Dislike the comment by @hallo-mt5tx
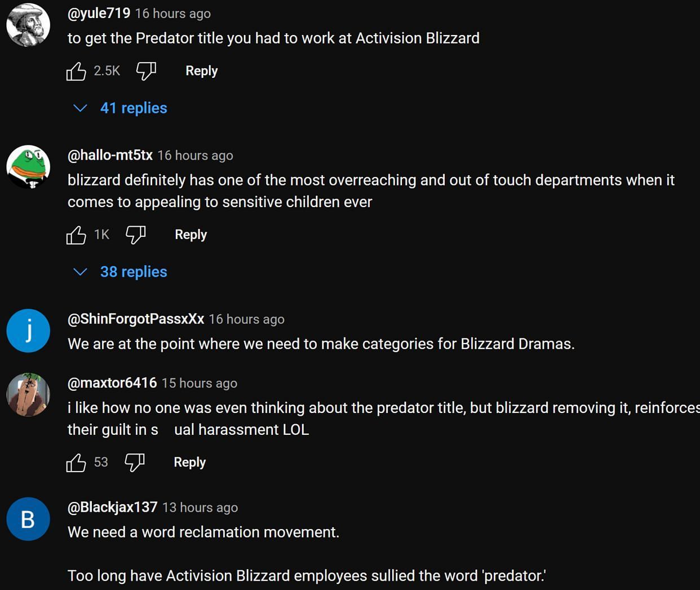Viewport: 700px width, 590px height. (x=135, y=235)
